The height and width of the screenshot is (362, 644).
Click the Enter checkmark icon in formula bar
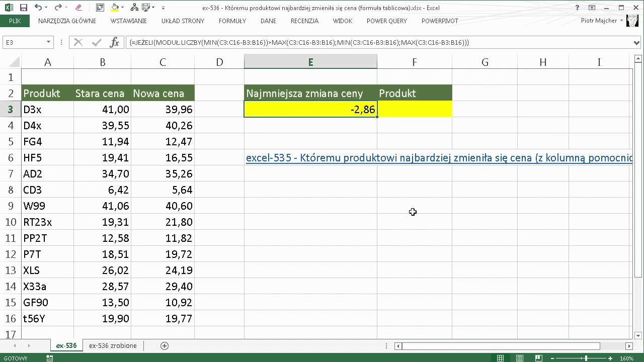(x=96, y=42)
